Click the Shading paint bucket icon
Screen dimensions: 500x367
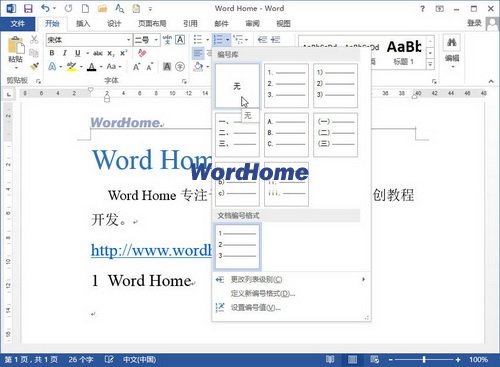[198, 67]
